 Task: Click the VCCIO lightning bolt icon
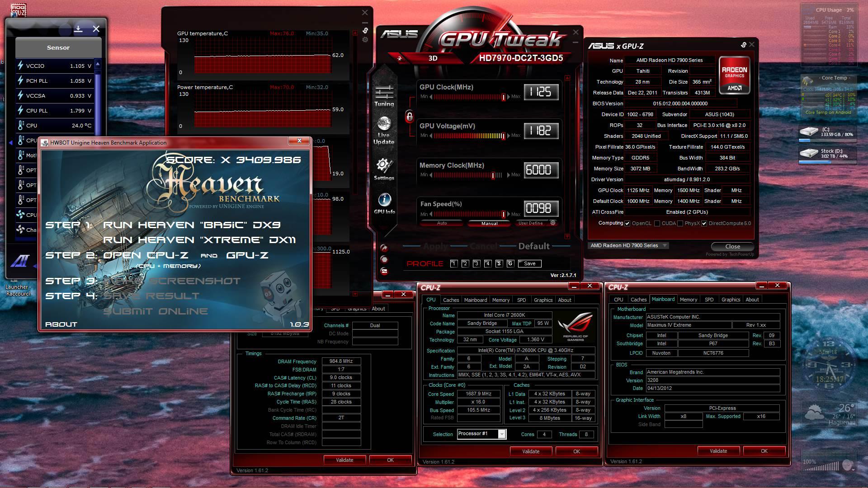[x=20, y=66]
